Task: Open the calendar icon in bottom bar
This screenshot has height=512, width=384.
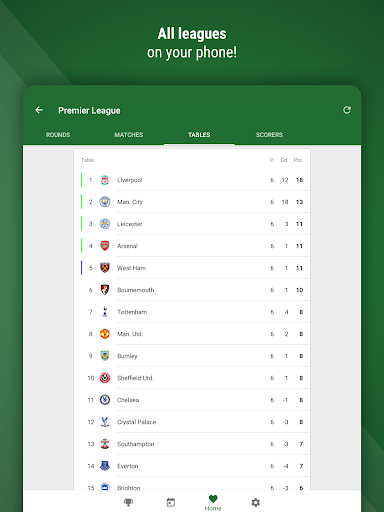Action: click(171, 502)
